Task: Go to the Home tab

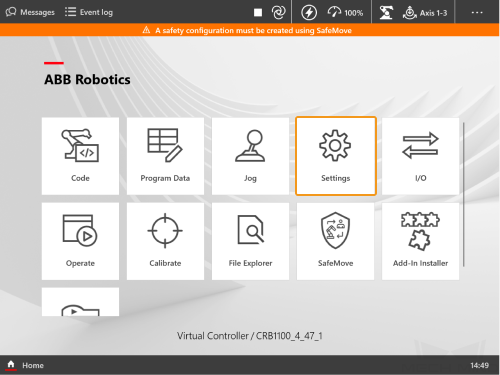Action: (25, 365)
